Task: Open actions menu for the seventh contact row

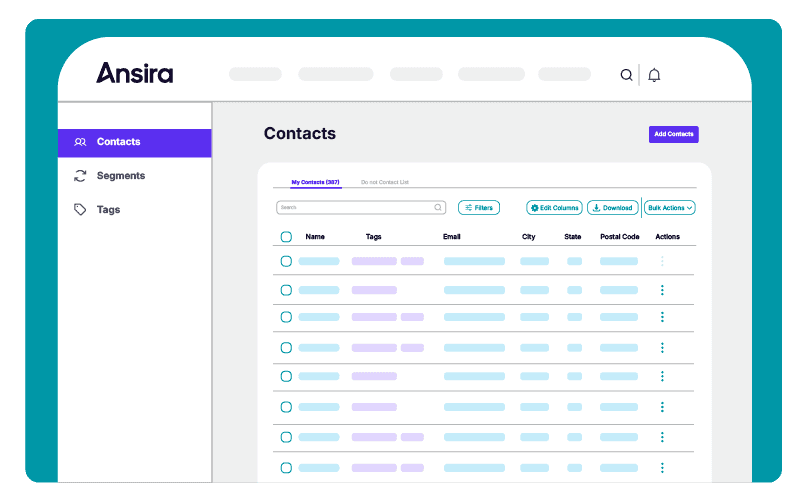Action: 662,437
